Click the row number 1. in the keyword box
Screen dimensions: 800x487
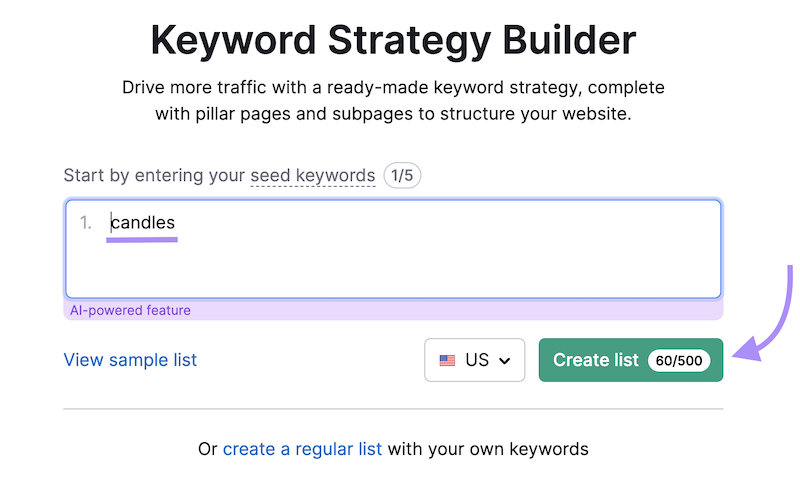point(86,223)
